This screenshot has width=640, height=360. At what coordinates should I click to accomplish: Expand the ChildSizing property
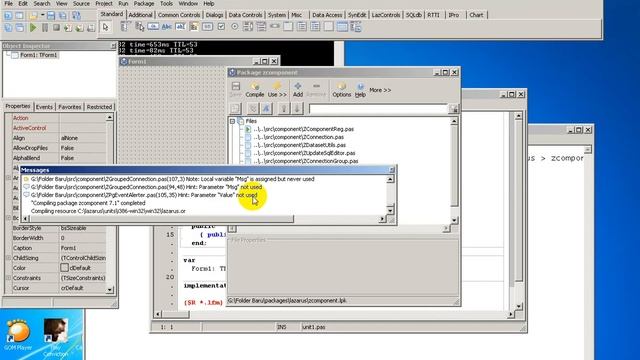8,258
